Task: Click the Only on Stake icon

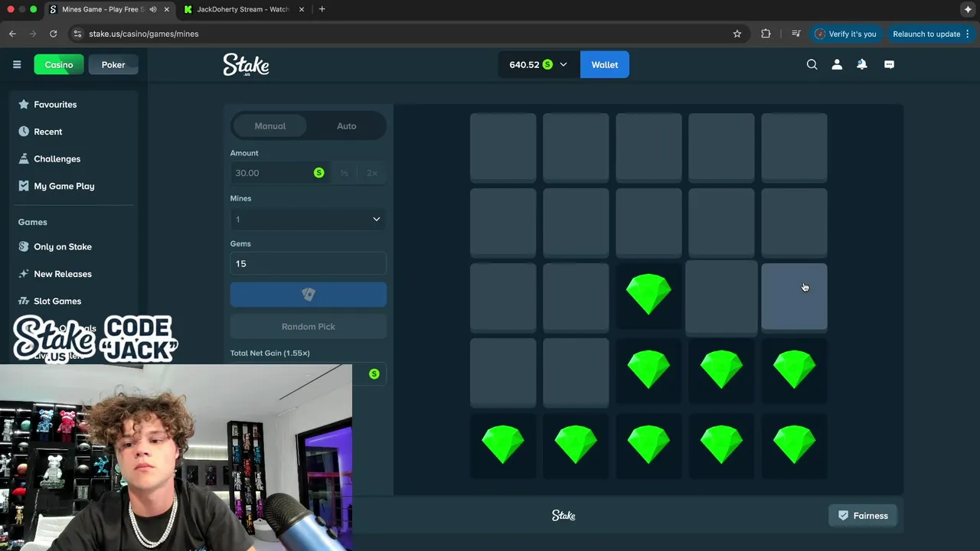Action: tap(24, 246)
